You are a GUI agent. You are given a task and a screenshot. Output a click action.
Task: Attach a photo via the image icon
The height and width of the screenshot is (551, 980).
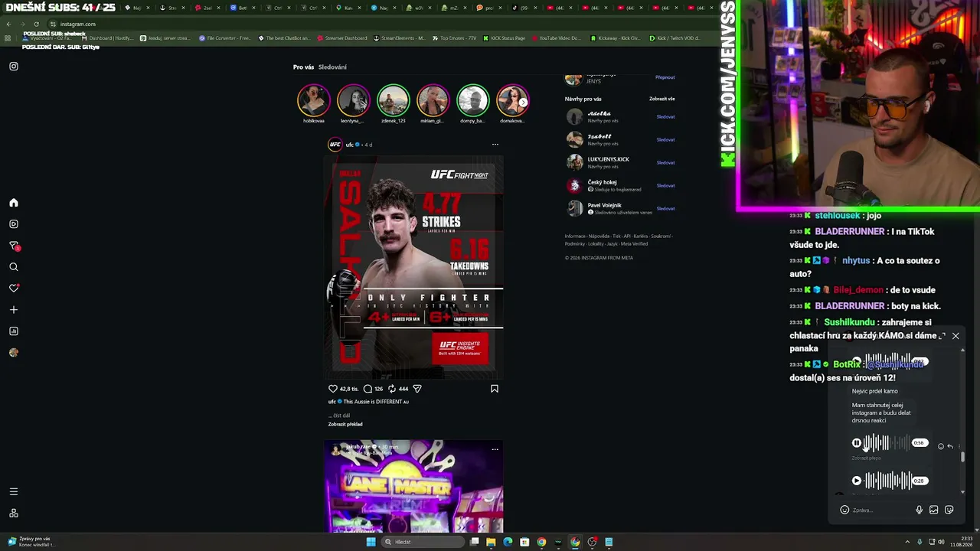[934, 510]
